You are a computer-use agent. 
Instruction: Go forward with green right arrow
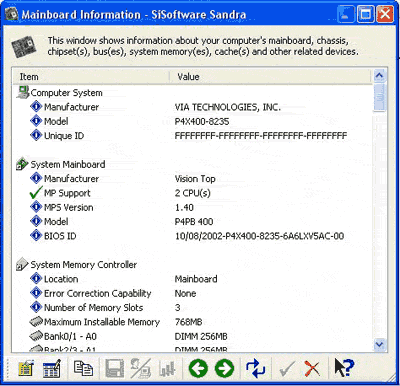224,368
